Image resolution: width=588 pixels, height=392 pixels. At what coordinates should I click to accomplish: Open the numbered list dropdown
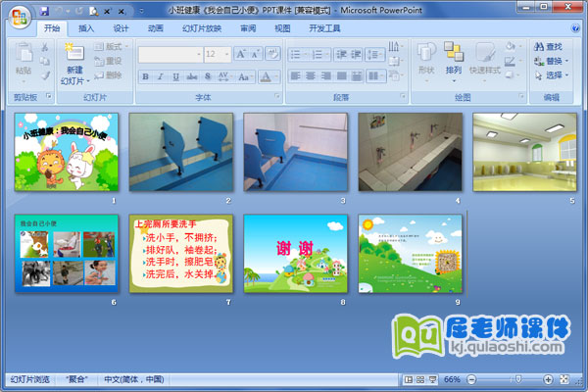coord(320,55)
